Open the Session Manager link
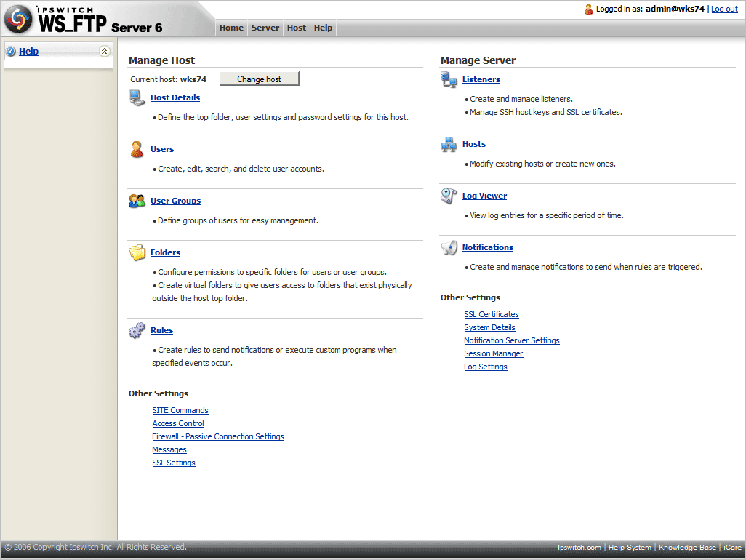Screen dimensions: 746x560 [494, 353]
